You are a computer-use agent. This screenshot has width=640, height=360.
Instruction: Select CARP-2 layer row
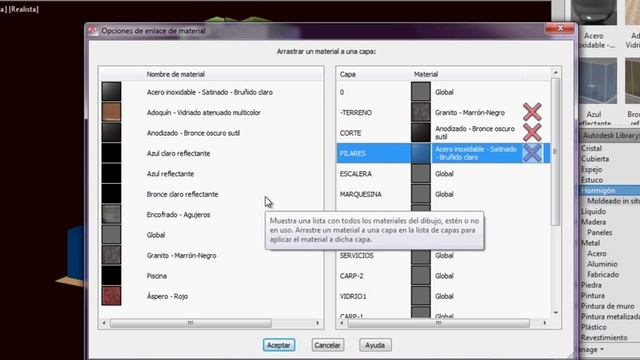[x=443, y=276]
